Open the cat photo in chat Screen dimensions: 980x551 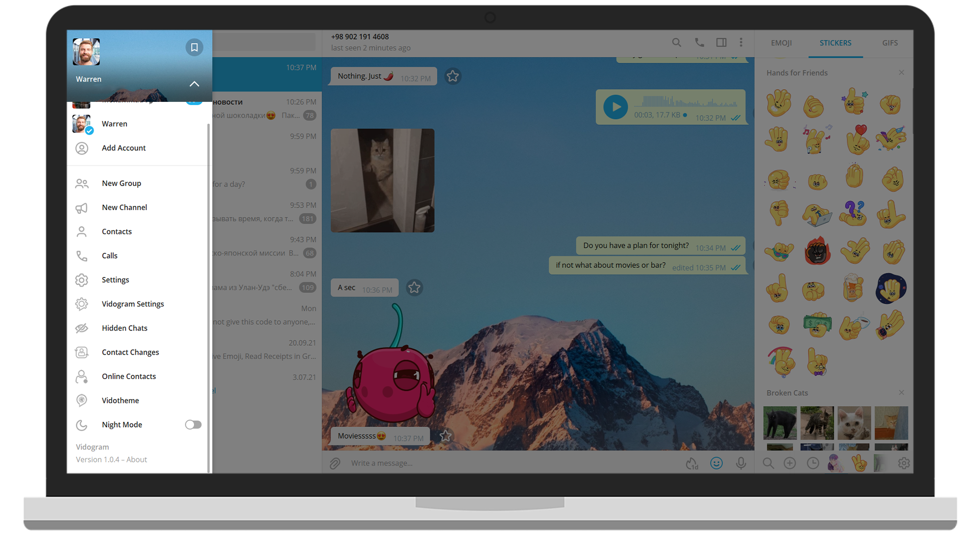tap(382, 180)
